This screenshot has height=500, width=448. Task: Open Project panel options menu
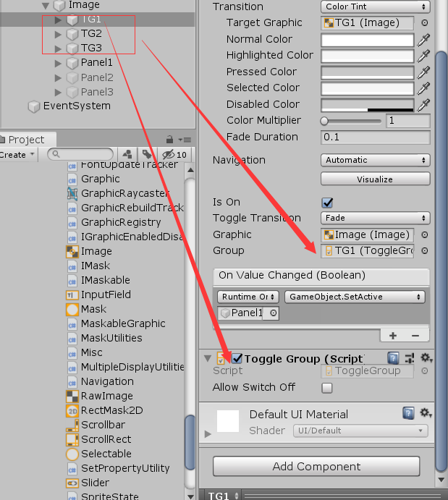(185, 140)
